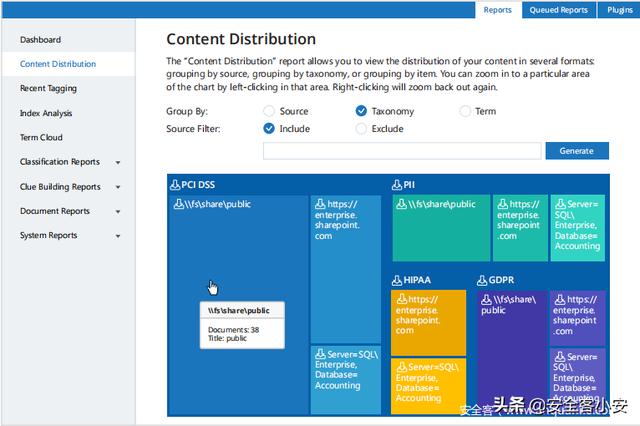The height and width of the screenshot is (426, 640).
Task: Click the HIPAA taxonomy icon
Action: click(397, 280)
